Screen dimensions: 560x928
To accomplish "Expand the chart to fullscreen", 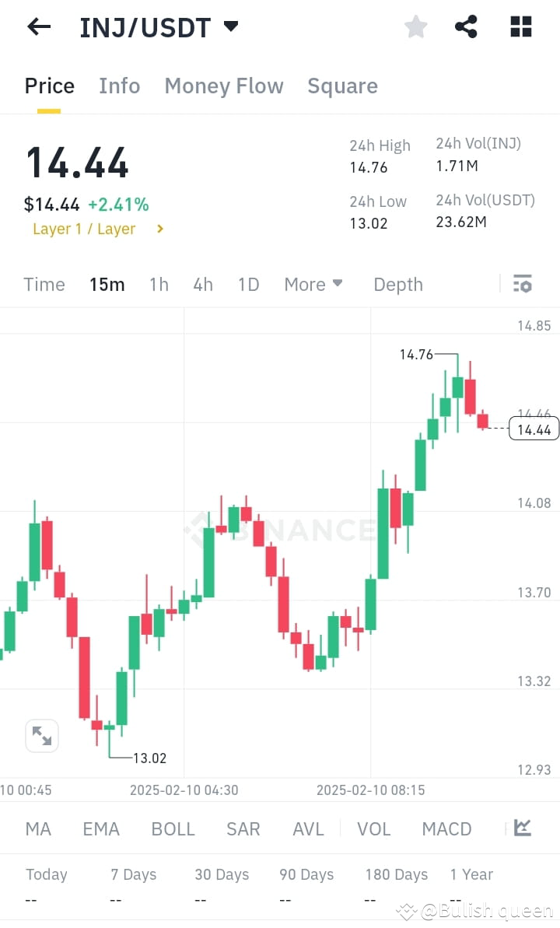I will pos(41,735).
